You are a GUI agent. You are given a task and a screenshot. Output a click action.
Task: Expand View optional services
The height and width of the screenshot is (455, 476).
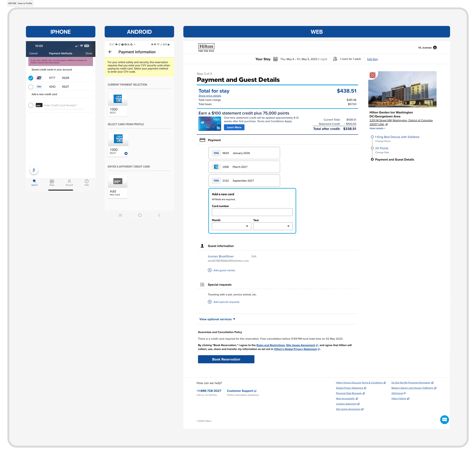coord(217,319)
